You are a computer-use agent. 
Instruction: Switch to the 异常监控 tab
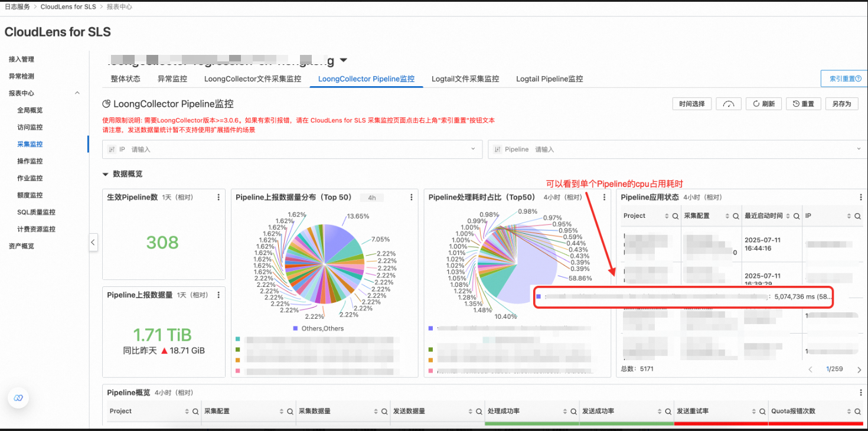tap(172, 79)
